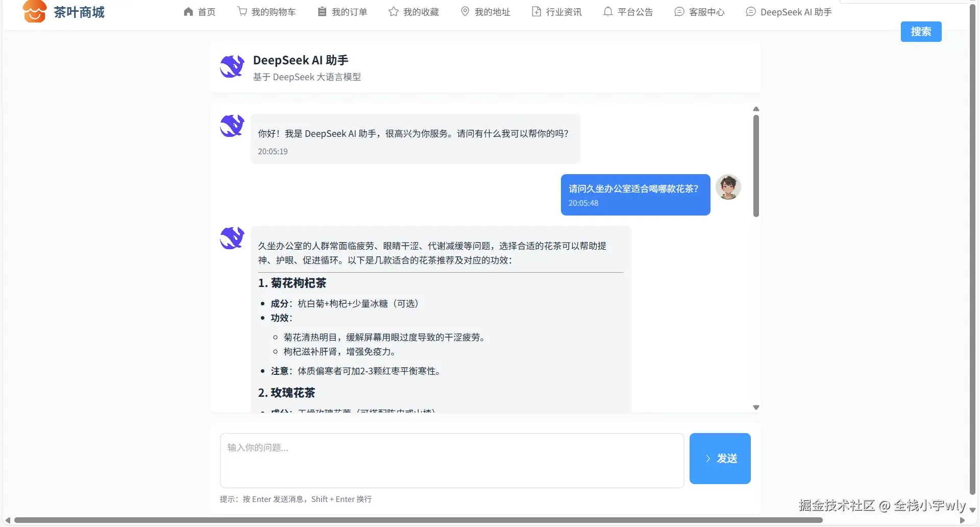Viewport: 980px width, 527px height.
Task: Click the chat header title DeepSeek AI 助手
Action: 301,60
